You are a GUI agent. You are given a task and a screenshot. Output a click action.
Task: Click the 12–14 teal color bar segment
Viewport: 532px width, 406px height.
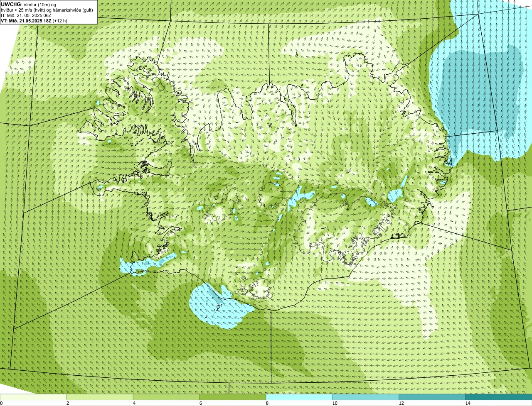coord(432,397)
